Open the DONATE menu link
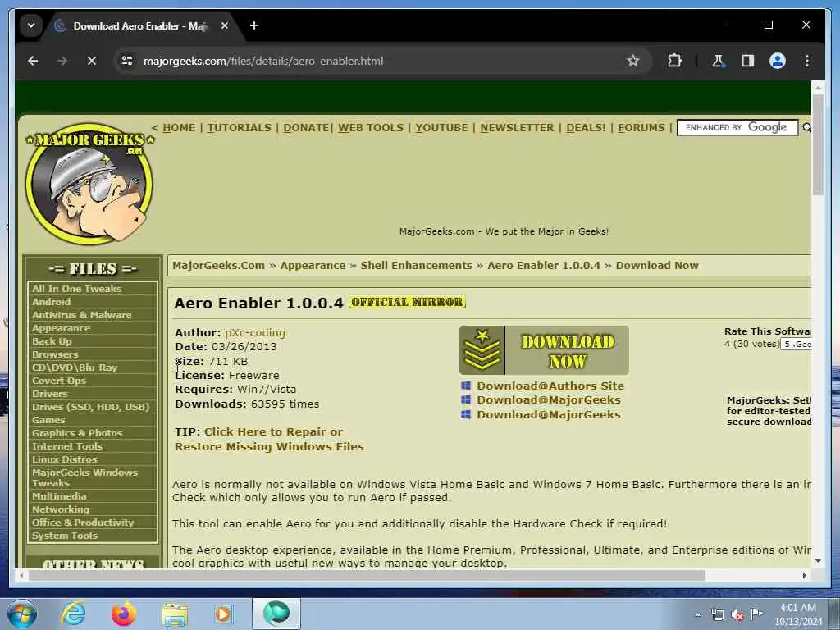The image size is (840, 630). tap(306, 127)
